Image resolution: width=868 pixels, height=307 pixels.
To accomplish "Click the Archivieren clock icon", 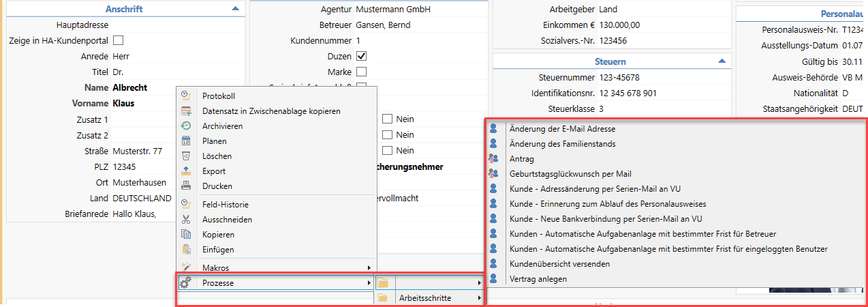I will (x=186, y=126).
